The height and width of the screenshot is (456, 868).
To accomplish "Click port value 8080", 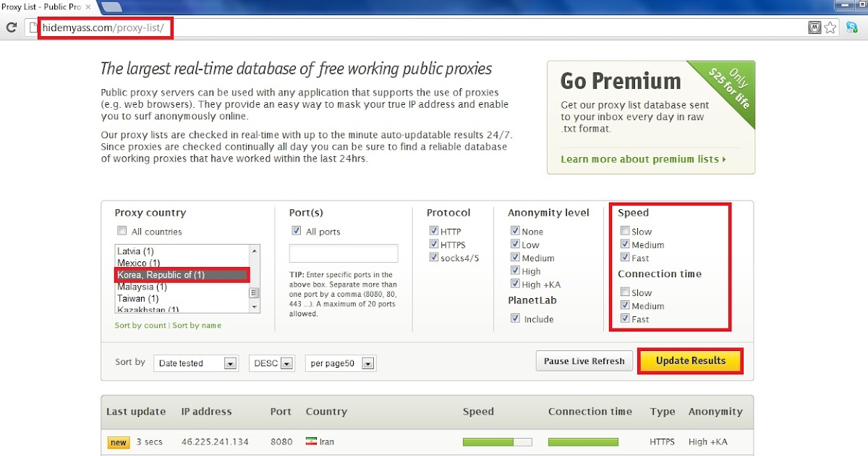I will (x=281, y=442).
